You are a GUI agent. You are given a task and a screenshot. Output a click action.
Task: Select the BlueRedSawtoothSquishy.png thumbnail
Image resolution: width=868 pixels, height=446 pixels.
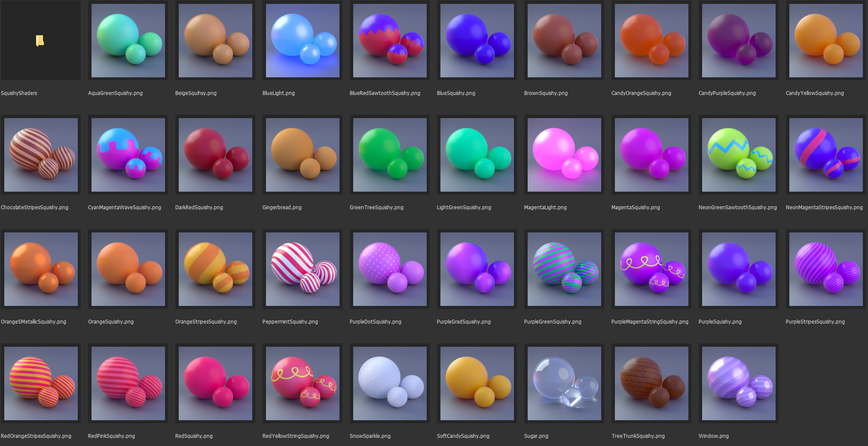(390, 41)
